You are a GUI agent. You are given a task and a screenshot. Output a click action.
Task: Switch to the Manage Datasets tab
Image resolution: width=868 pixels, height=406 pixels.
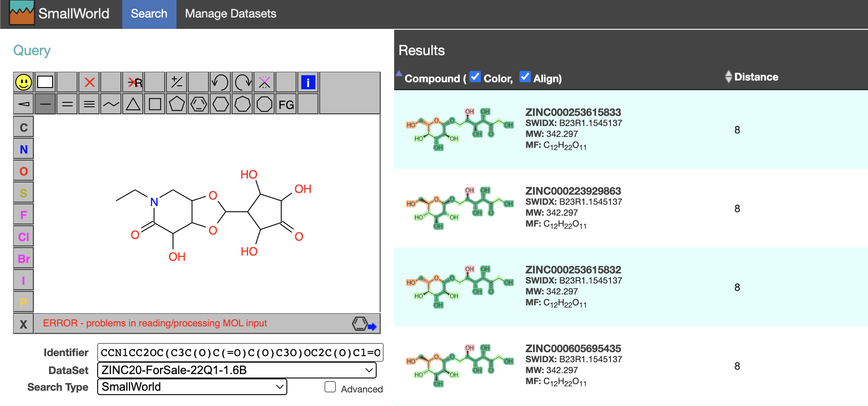pyautogui.click(x=230, y=14)
